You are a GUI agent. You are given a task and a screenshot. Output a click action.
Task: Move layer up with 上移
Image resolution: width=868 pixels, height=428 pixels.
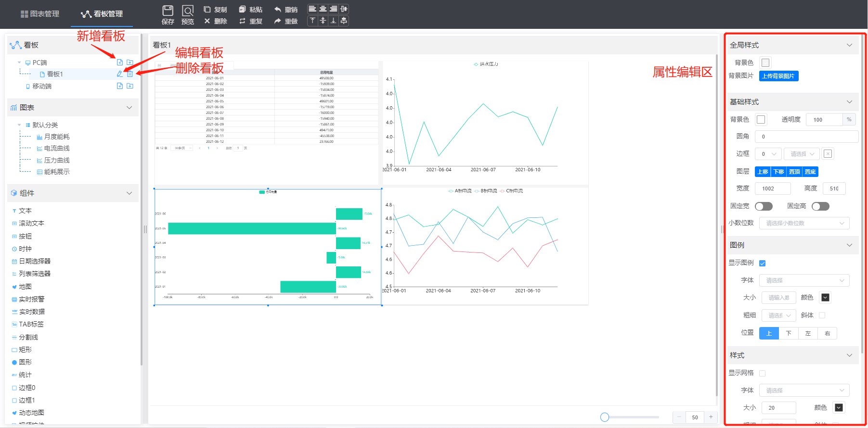click(x=763, y=172)
